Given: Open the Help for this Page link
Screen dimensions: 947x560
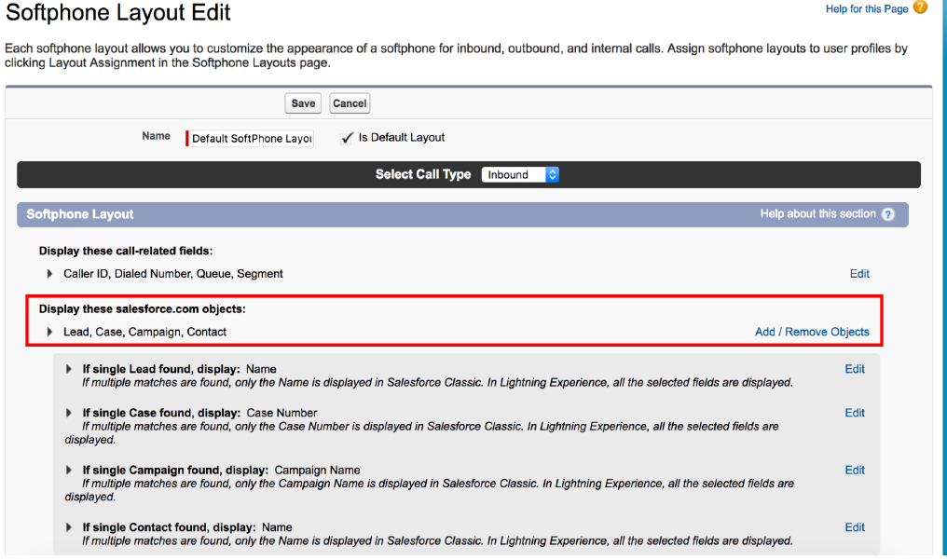Looking at the screenshot, I should click(866, 9).
